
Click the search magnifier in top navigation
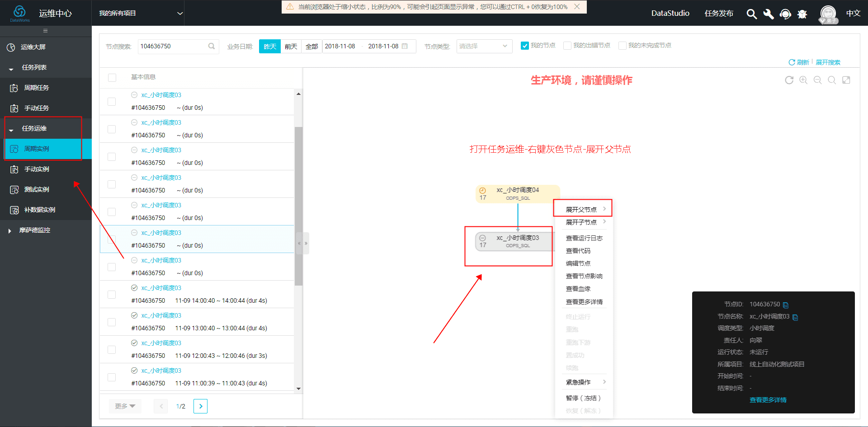pos(751,14)
